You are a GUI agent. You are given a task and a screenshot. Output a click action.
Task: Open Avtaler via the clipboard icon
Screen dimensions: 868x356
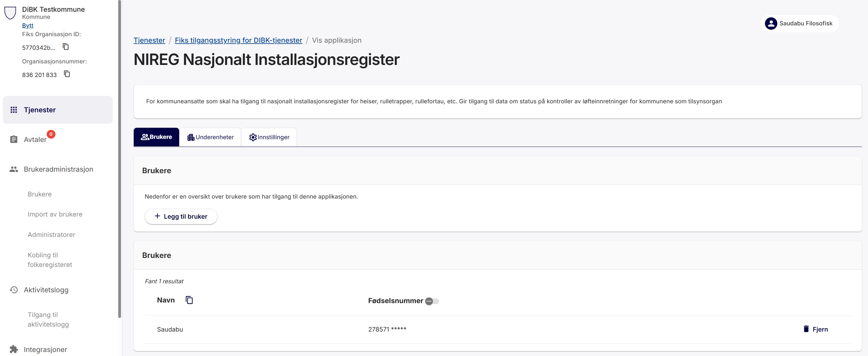[14, 139]
